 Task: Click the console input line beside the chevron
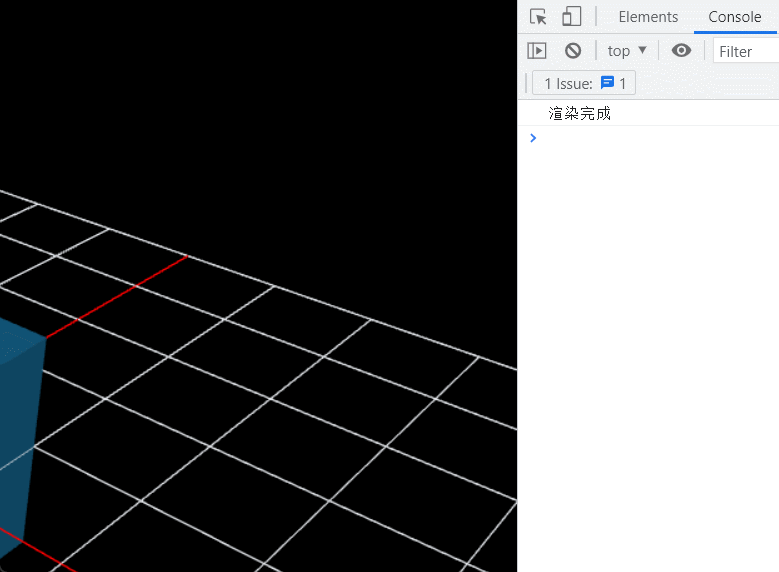pyautogui.click(x=650, y=138)
